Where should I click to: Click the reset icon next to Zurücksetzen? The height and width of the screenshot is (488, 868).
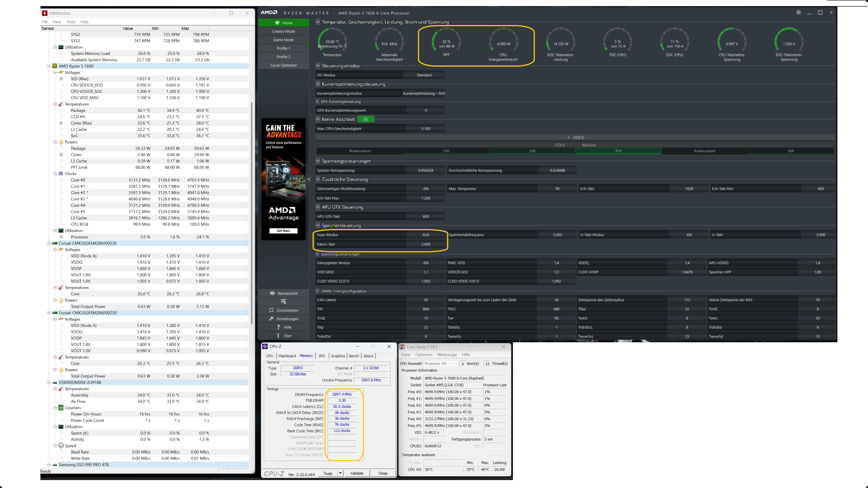pyautogui.click(x=271, y=310)
